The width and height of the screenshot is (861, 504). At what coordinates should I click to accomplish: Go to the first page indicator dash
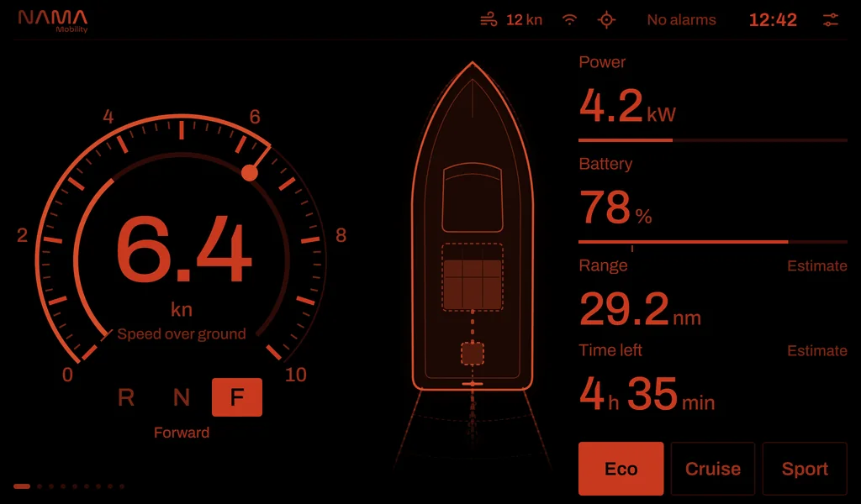pos(22,486)
